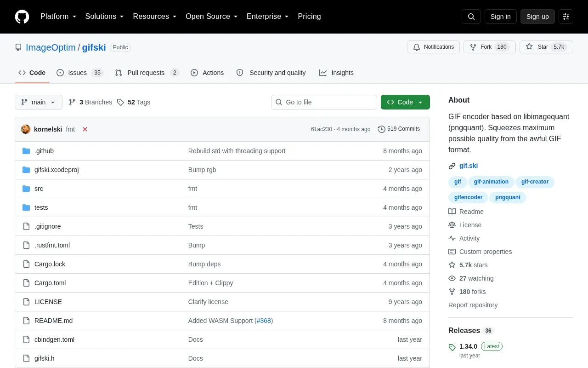Click the Sign in button

(500, 17)
